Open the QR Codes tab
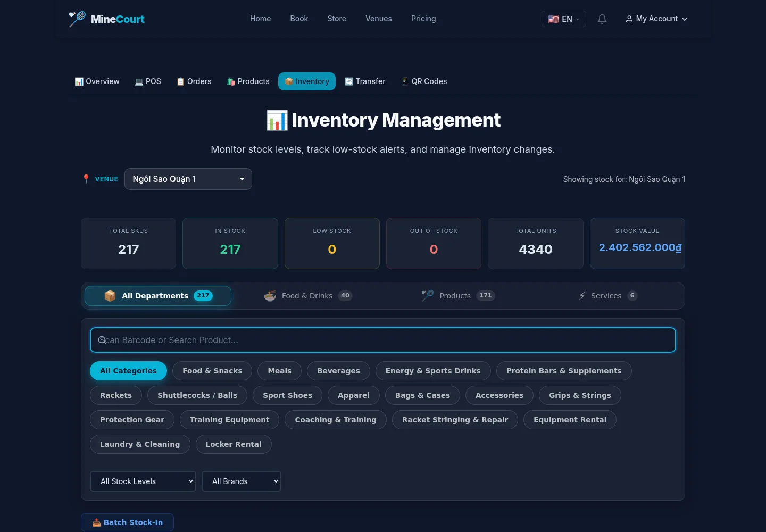 tap(424, 81)
